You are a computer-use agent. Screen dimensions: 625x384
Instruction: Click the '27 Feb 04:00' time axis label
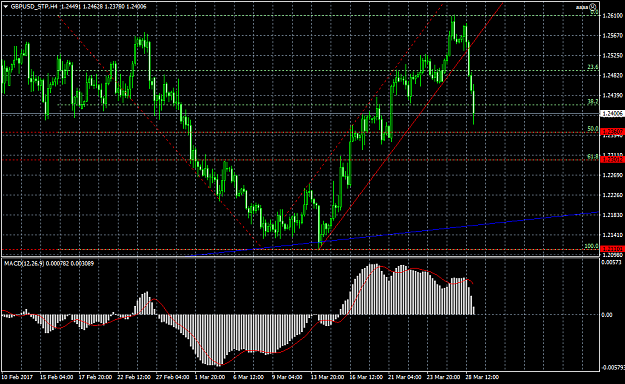[x=173, y=377]
